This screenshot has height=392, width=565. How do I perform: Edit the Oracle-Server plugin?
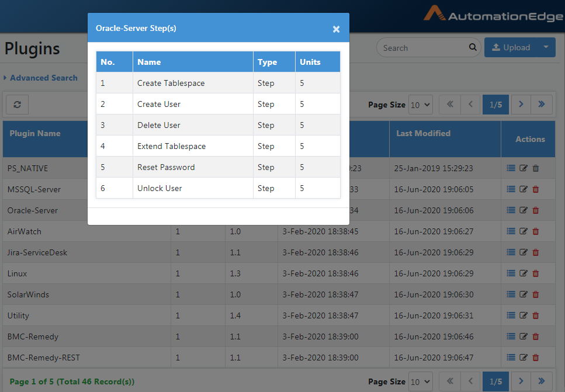pyautogui.click(x=523, y=210)
